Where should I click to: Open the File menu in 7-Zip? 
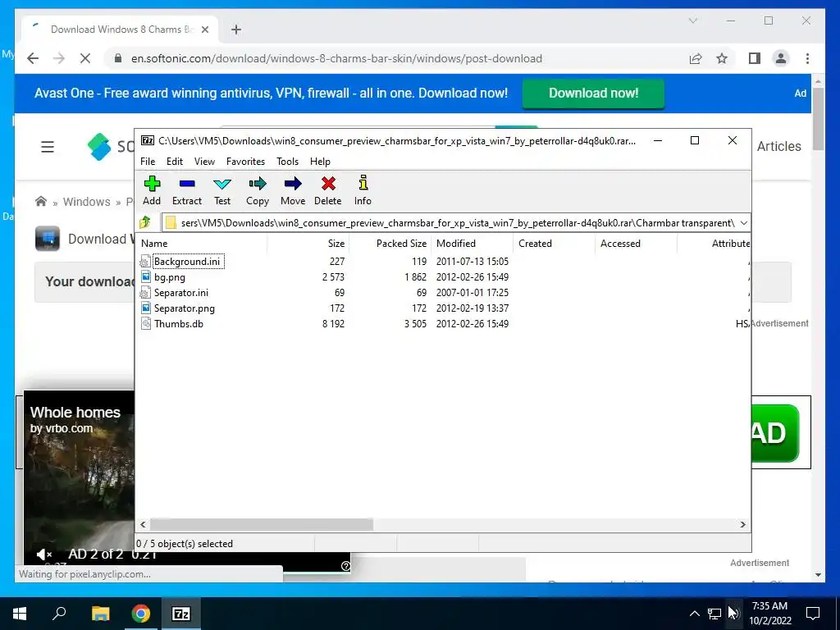tap(148, 162)
